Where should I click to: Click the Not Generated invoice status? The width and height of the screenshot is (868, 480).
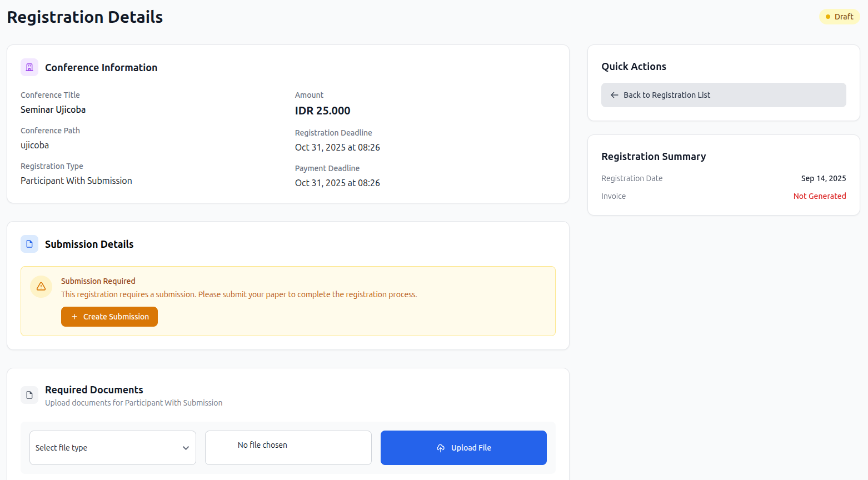coord(820,196)
